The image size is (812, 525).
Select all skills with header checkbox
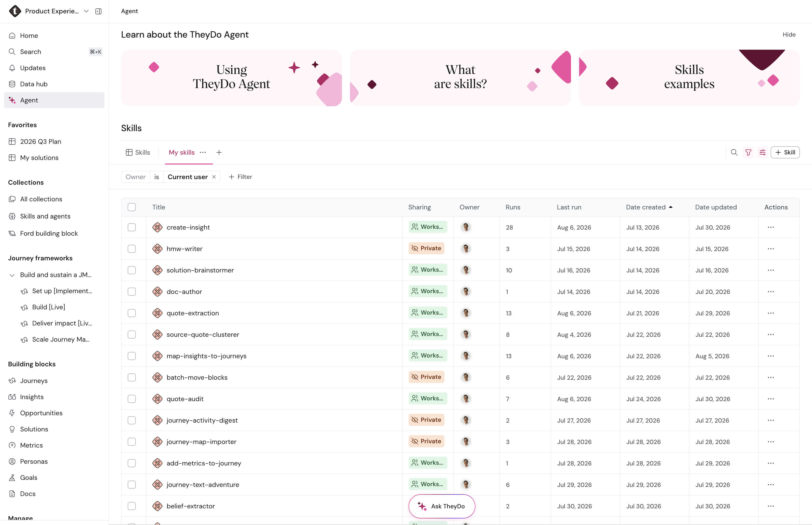point(131,207)
